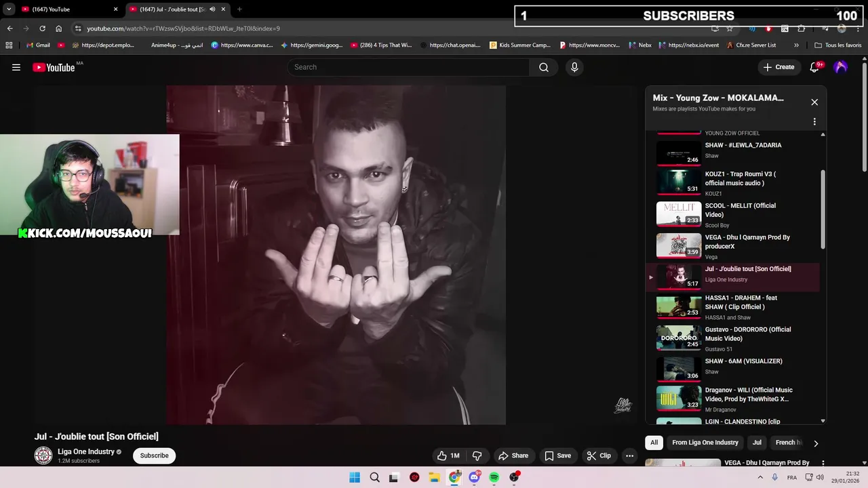The height and width of the screenshot is (488, 868).
Task: Click the search magnifier button
Action: 544,67
